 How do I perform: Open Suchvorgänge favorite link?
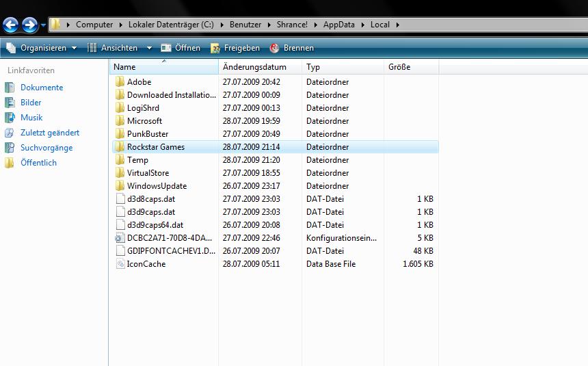[46, 148]
